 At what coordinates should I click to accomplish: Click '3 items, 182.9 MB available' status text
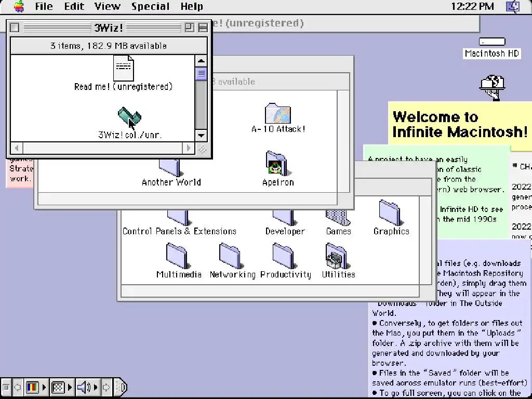(109, 46)
